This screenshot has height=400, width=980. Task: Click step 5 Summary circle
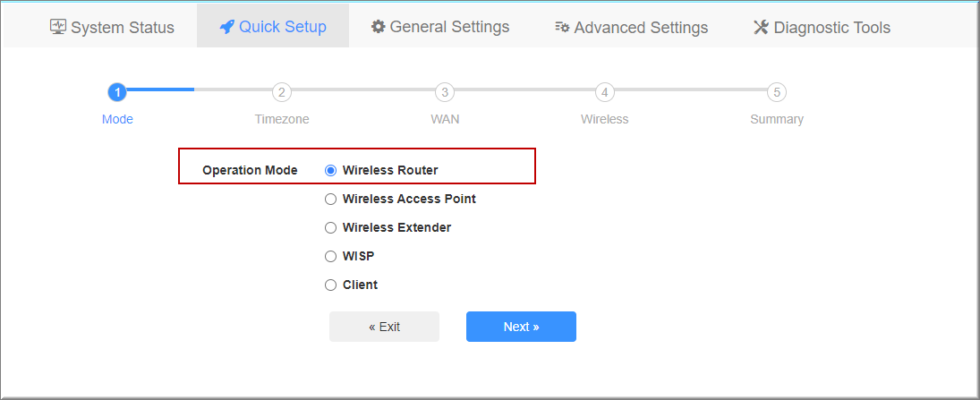click(x=776, y=92)
